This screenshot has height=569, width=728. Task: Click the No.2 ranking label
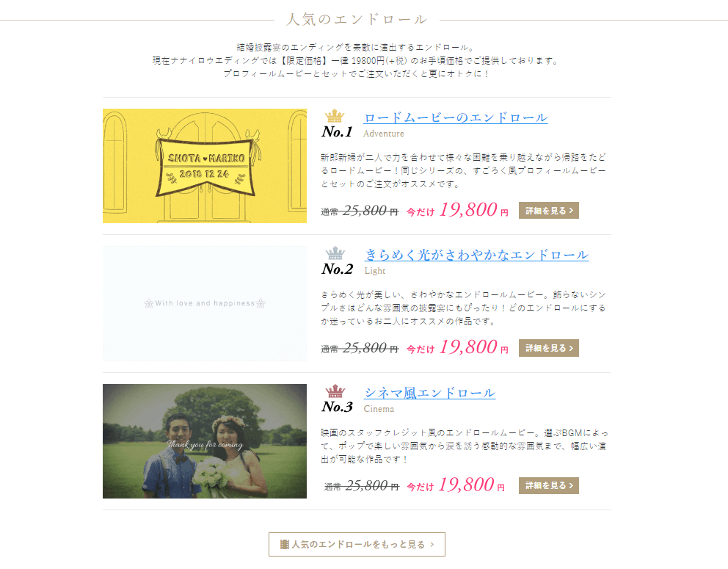click(337, 269)
